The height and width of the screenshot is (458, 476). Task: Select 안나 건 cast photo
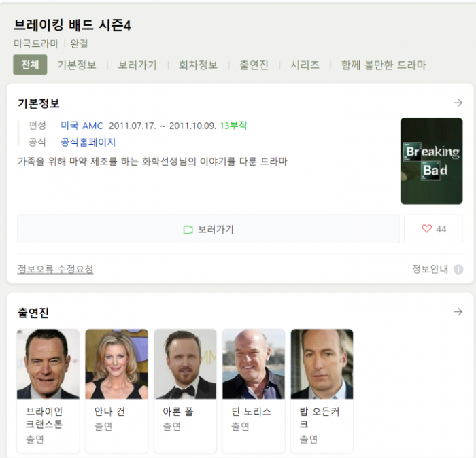pyautogui.click(x=116, y=364)
